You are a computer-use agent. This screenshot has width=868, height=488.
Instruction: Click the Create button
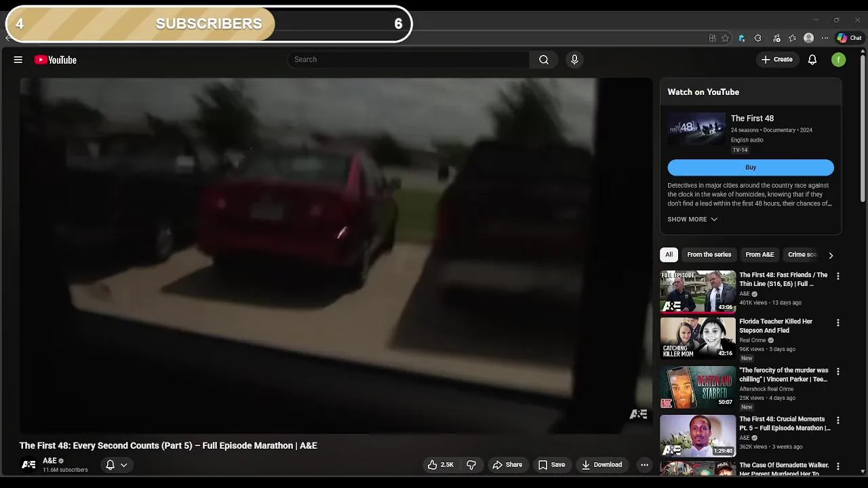(776, 60)
